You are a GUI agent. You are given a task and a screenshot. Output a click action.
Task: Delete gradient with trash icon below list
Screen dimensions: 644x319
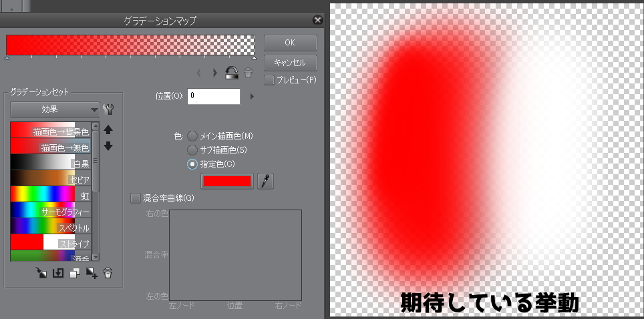108,273
